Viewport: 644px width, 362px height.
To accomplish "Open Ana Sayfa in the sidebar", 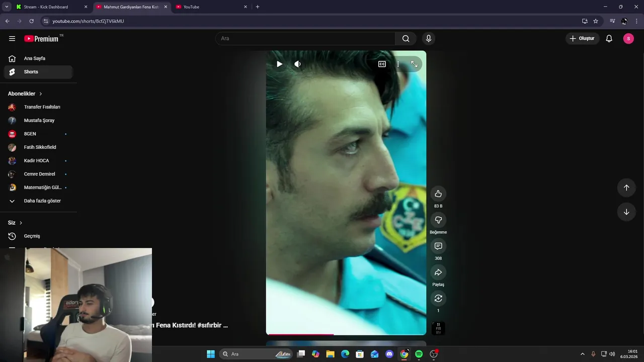I will coord(38,58).
